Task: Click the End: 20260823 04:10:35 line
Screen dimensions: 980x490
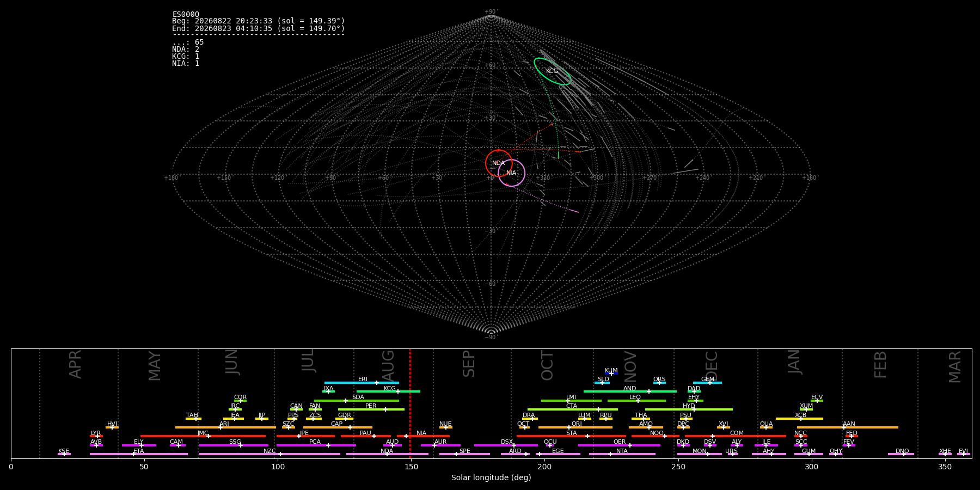Action: tap(259, 29)
